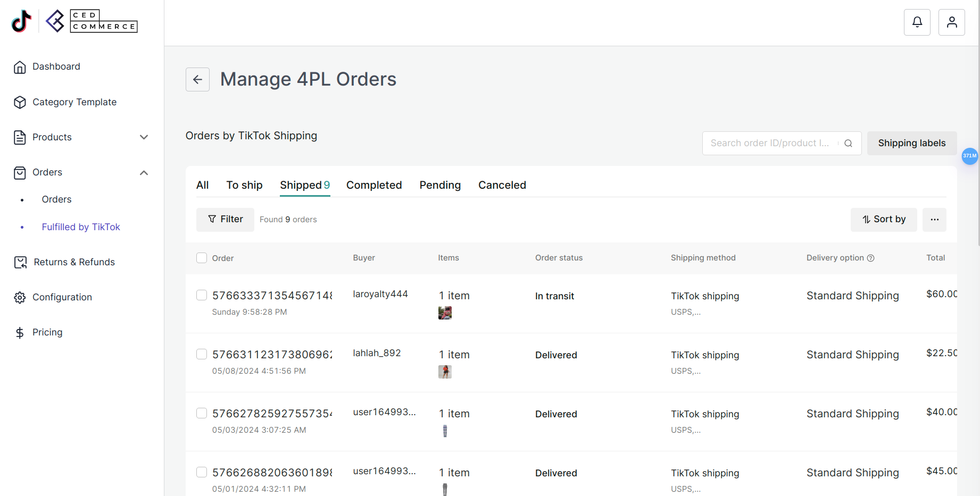Click the CedCommerce logo
This screenshot has width=980, height=496.
pyautogui.click(x=92, y=21)
